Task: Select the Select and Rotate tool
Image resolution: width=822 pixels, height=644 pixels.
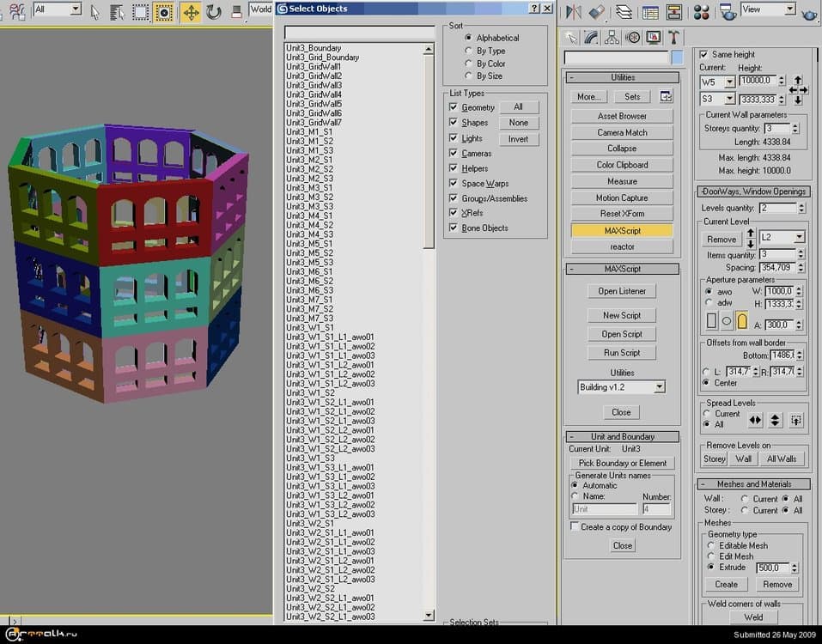Action: [x=213, y=9]
